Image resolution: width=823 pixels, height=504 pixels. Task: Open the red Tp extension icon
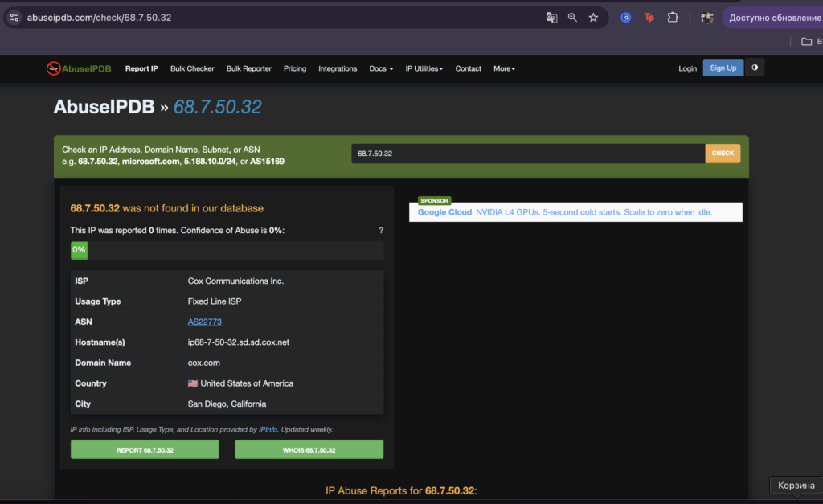click(649, 18)
